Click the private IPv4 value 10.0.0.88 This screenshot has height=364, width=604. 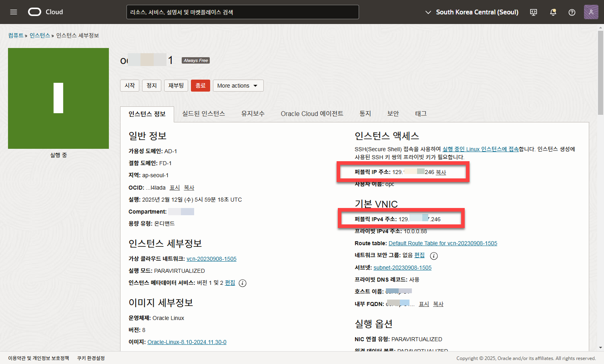(415, 231)
